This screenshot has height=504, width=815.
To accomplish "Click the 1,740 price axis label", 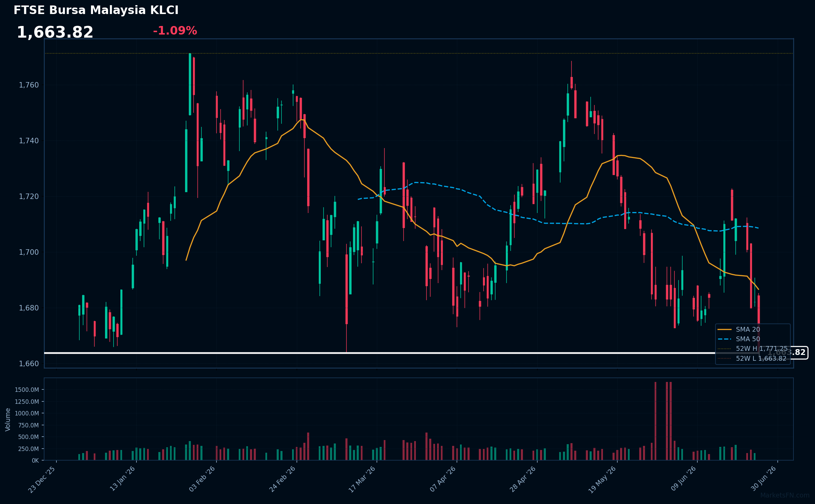I will point(29,141).
